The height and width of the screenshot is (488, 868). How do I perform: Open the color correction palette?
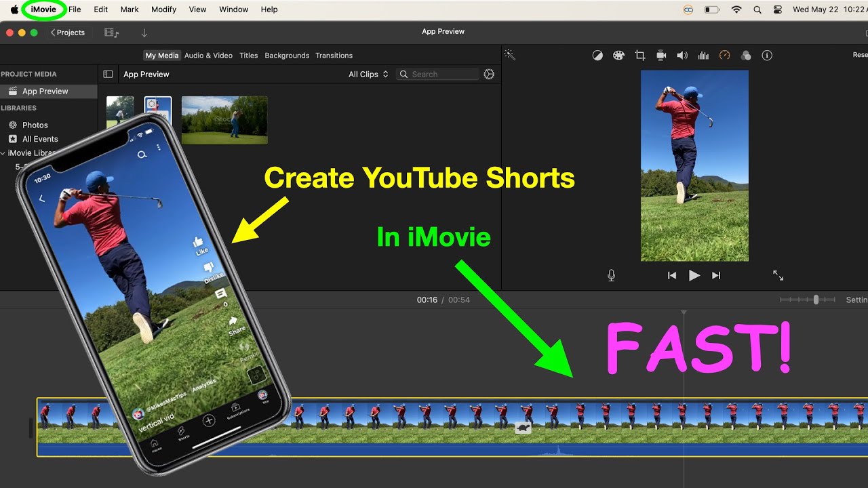tap(618, 56)
